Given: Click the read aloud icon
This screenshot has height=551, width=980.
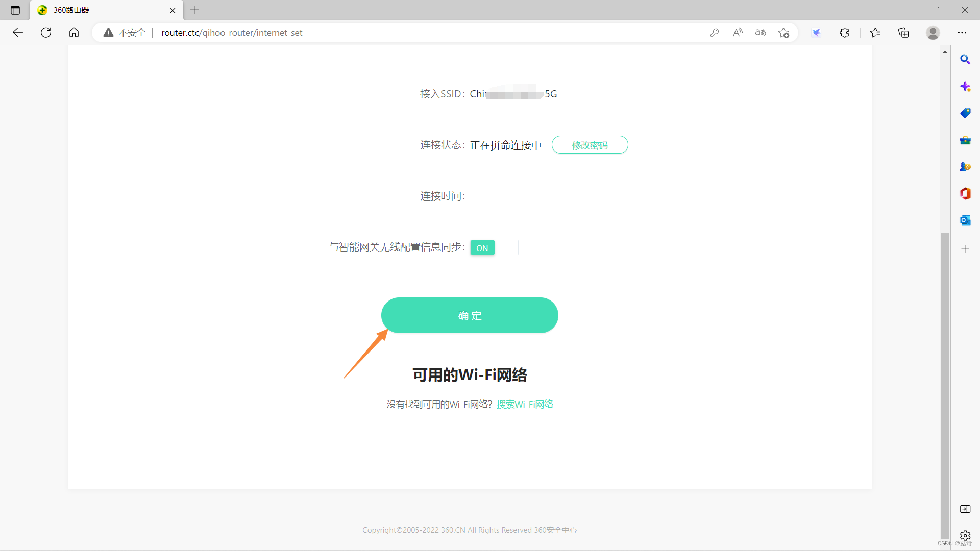Looking at the screenshot, I should [738, 33].
